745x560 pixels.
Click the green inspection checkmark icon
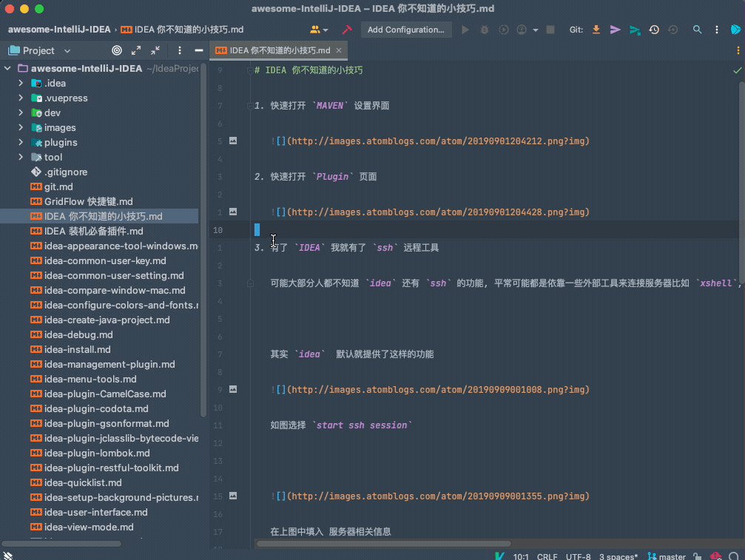(737, 70)
